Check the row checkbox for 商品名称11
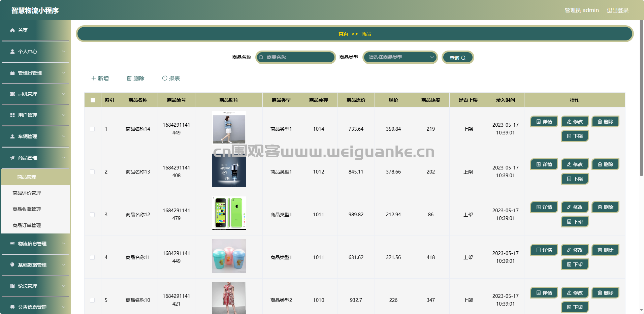Screen dimensions: 644x314 (x=92, y=257)
